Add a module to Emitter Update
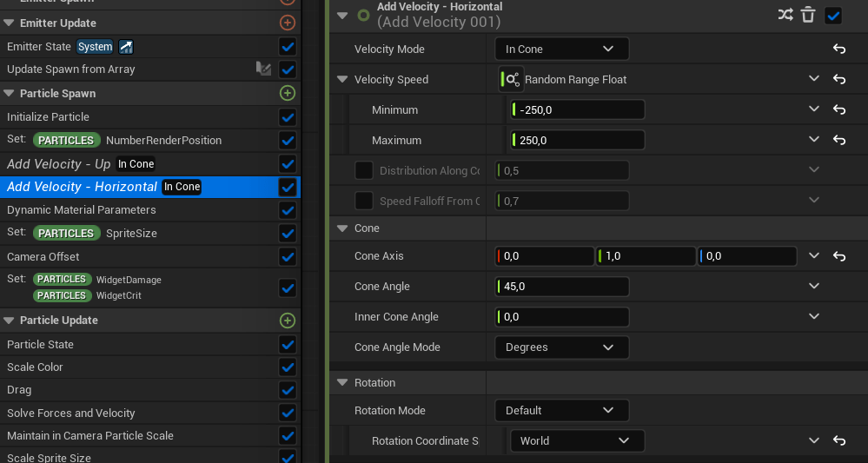This screenshot has width=868, height=463. pyautogui.click(x=288, y=23)
